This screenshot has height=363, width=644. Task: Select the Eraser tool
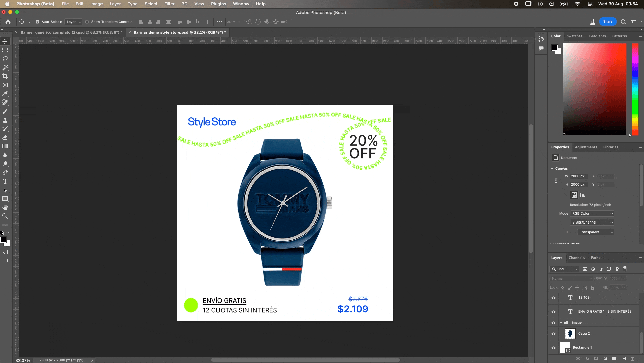5,137
